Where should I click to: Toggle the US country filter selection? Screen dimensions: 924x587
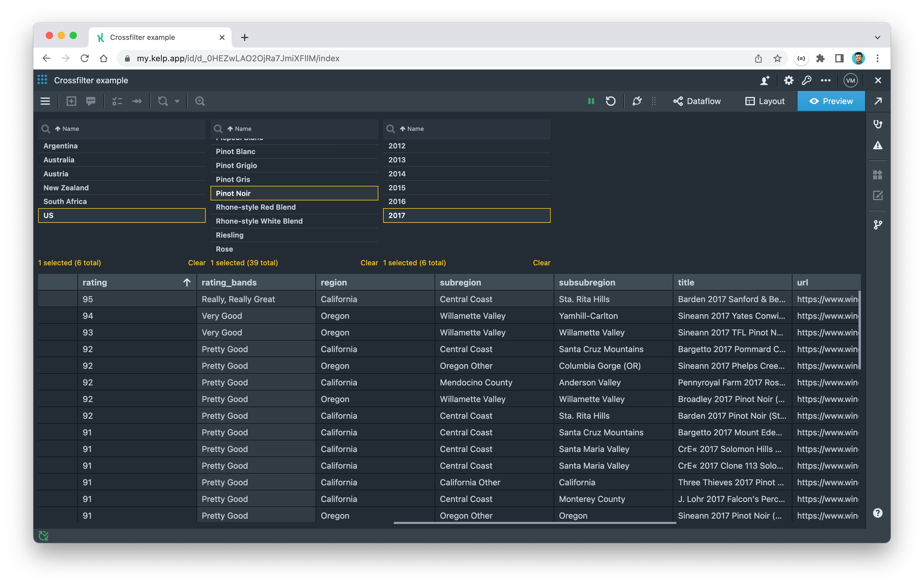point(122,216)
